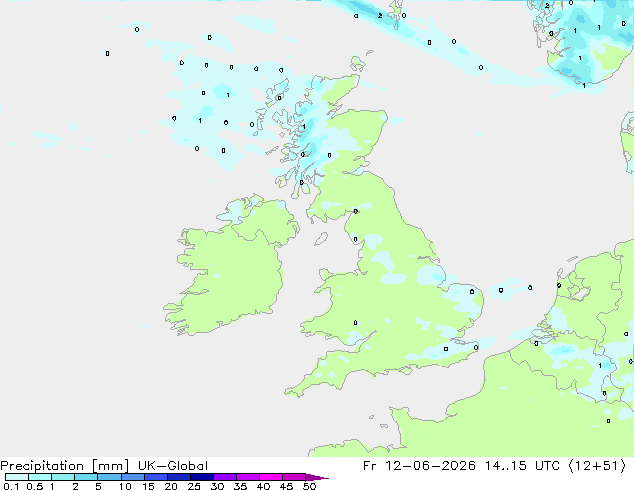Image resolution: width=634 pixels, height=490 pixels.
Task: Select the UK-Global model label
Action: tap(173, 466)
